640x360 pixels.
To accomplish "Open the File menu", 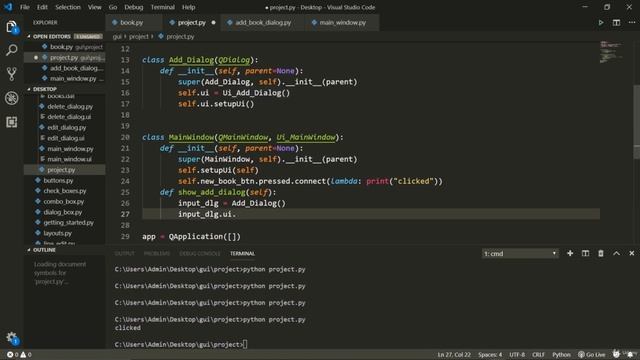I will click(25, 7).
